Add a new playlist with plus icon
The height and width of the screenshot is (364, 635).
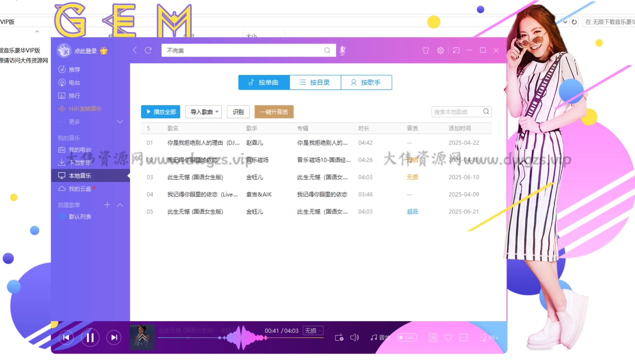click(x=107, y=205)
